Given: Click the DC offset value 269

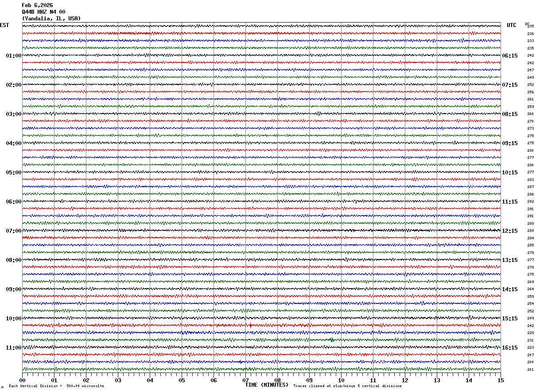Looking at the screenshot, I should [530, 282].
